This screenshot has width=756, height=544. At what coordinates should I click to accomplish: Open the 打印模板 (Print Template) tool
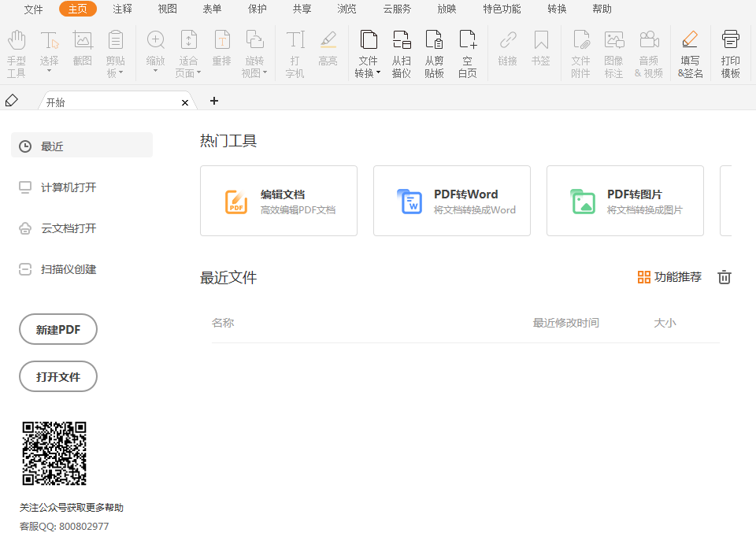click(x=730, y=51)
